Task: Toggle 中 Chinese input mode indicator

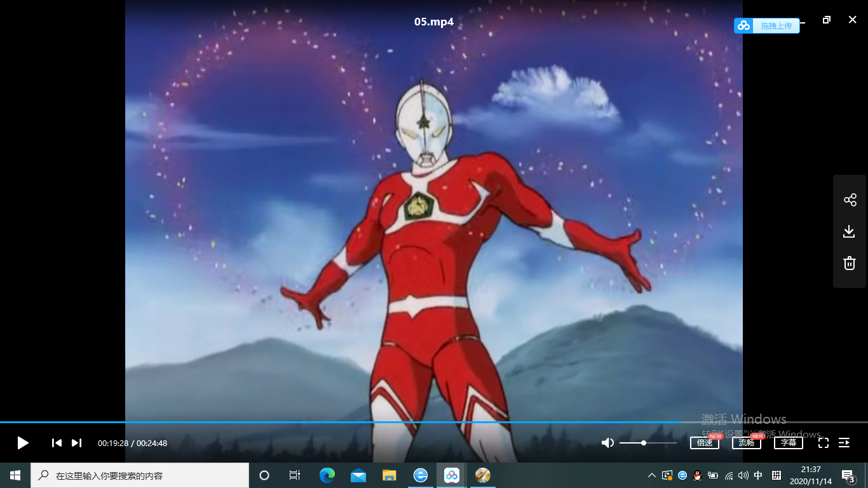Action: point(758,475)
